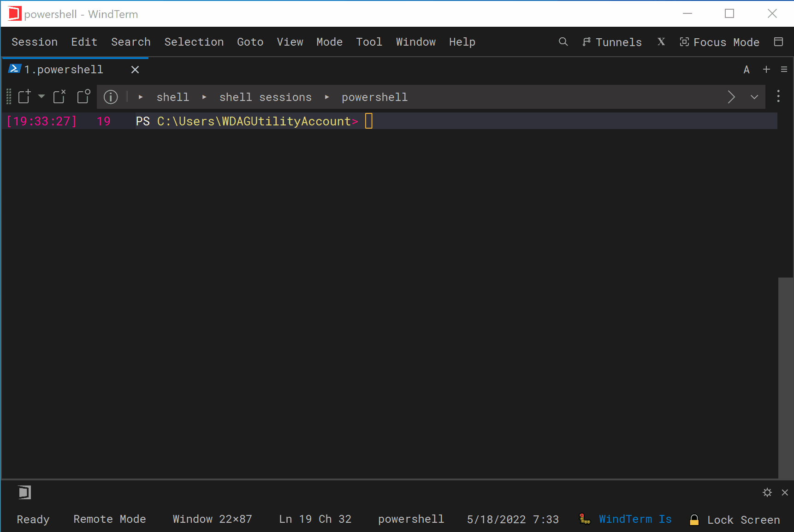Open the Help menu
794x532 pixels.
pyautogui.click(x=462, y=42)
